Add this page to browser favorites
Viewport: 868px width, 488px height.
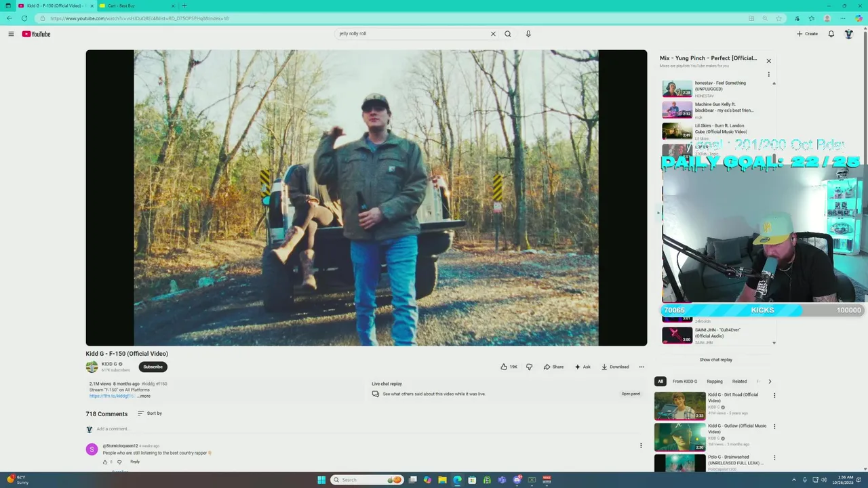coord(778,18)
